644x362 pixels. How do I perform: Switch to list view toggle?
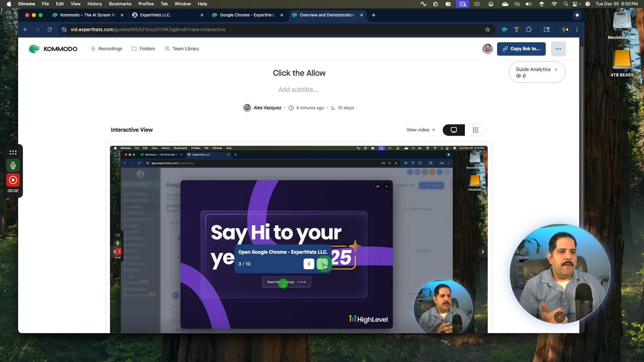[475, 130]
